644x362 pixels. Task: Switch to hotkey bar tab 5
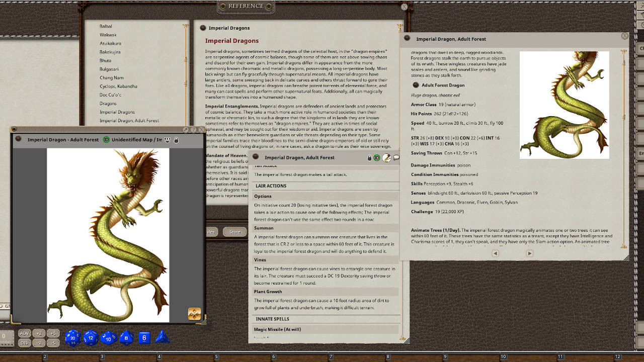click(216, 357)
